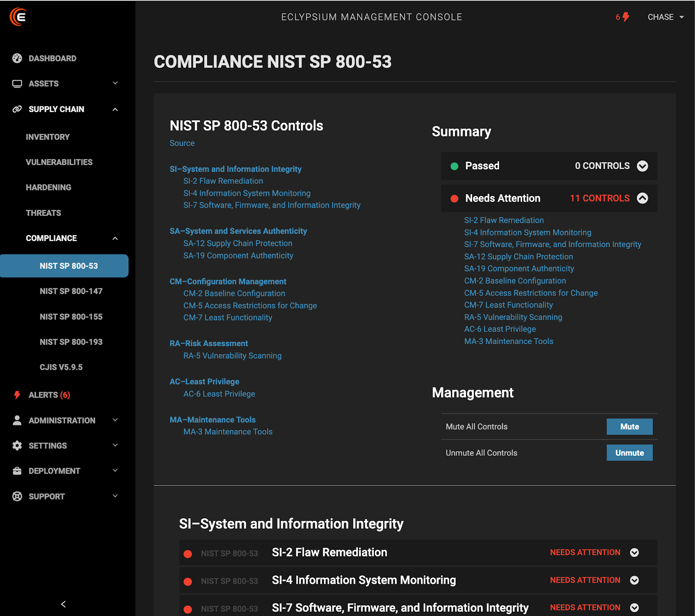The width and height of the screenshot is (695, 616).
Task: Click the Deployment briefcase icon
Action: point(17,471)
